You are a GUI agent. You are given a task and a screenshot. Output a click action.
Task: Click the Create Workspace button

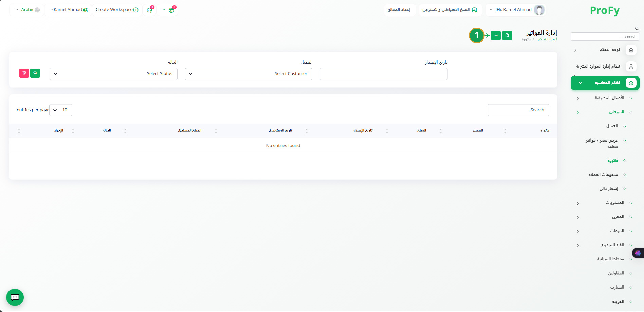click(x=117, y=10)
